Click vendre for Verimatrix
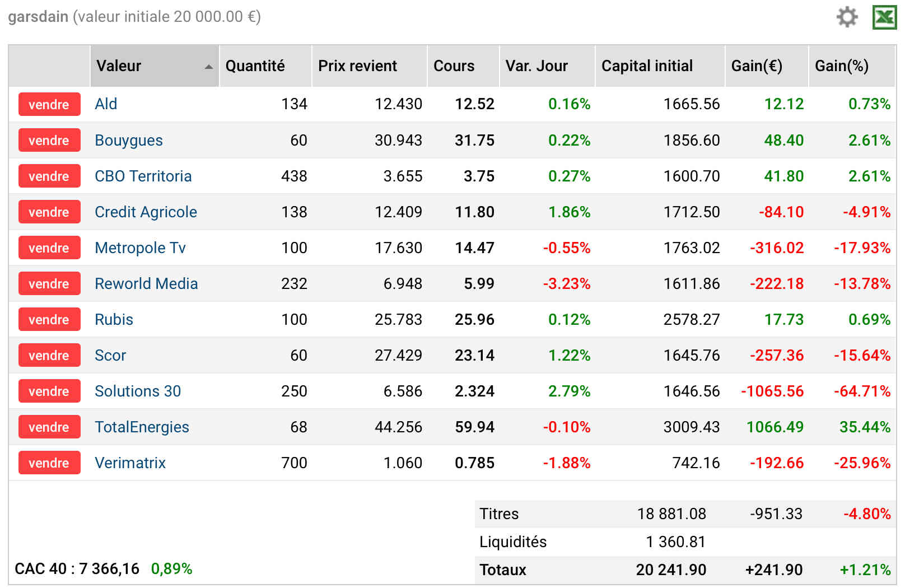This screenshot has height=588, width=905. (x=49, y=463)
